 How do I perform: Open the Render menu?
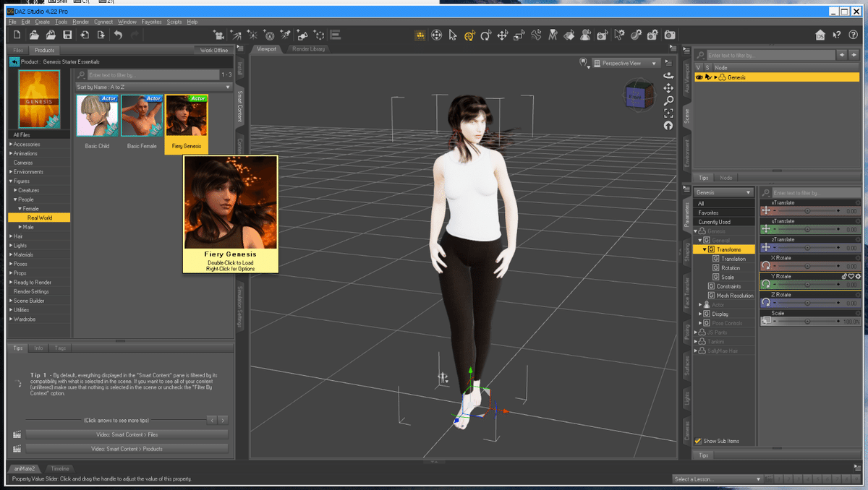(80, 22)
